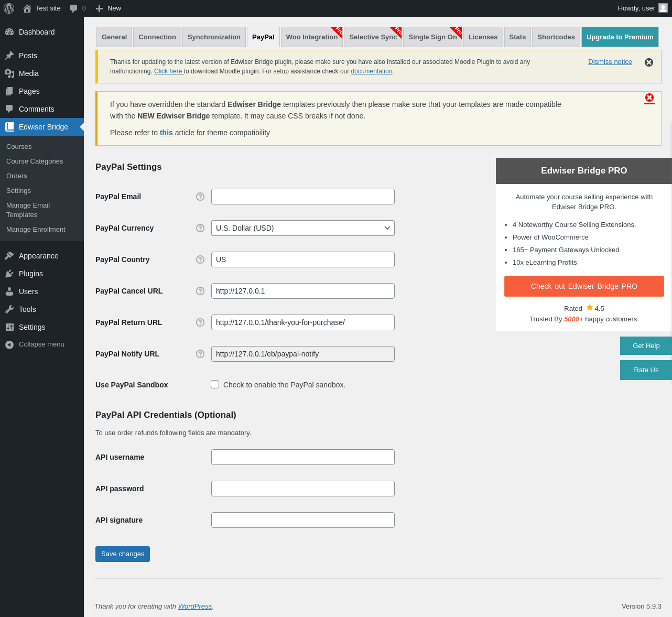The image size is (672, 617).
Task: Open the user avatar in admin bar
Action: pyautogui.click(x=663, y=8)
